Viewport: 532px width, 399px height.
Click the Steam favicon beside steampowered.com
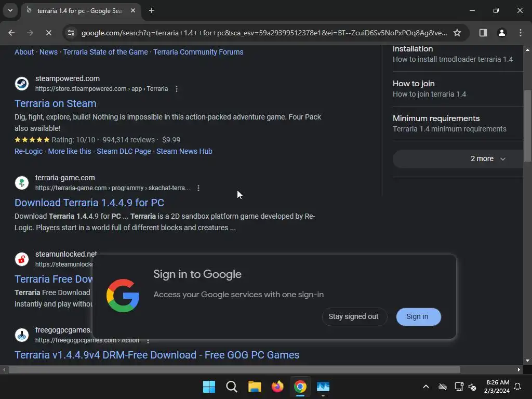click(x=22, y=84)
